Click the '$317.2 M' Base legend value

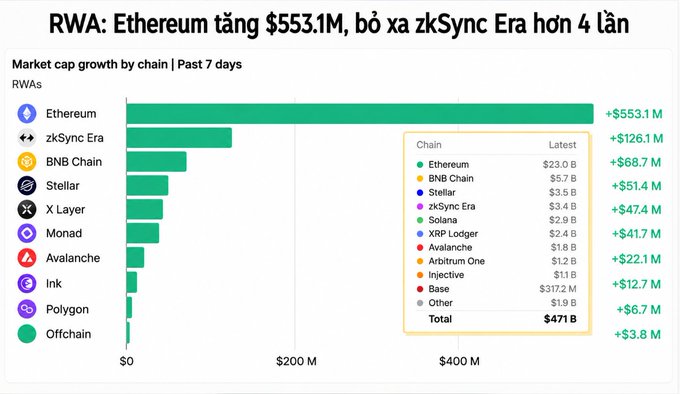point(558,289)
